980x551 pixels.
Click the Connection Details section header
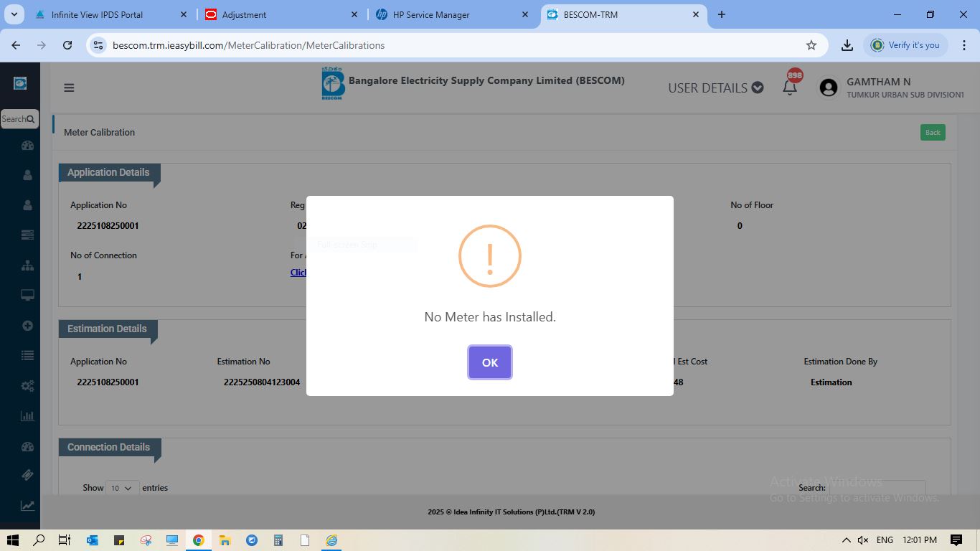pyautogui.click(x=108, y=447)
